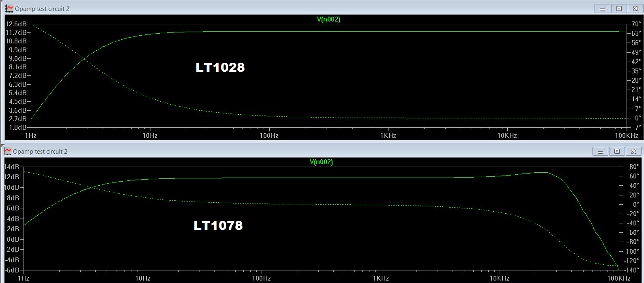Viewport: 644px width, 283px height.
Task: Click the 1.8dB magnitude axis label
Action: point(18,127)
